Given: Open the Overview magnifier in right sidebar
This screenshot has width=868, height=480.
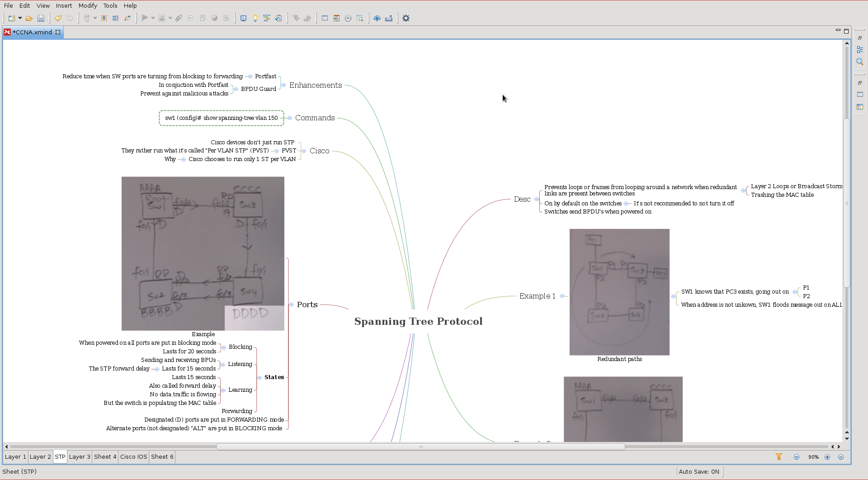Looking at the screenshot, I should pyautogui.click(x=860, y=62).
